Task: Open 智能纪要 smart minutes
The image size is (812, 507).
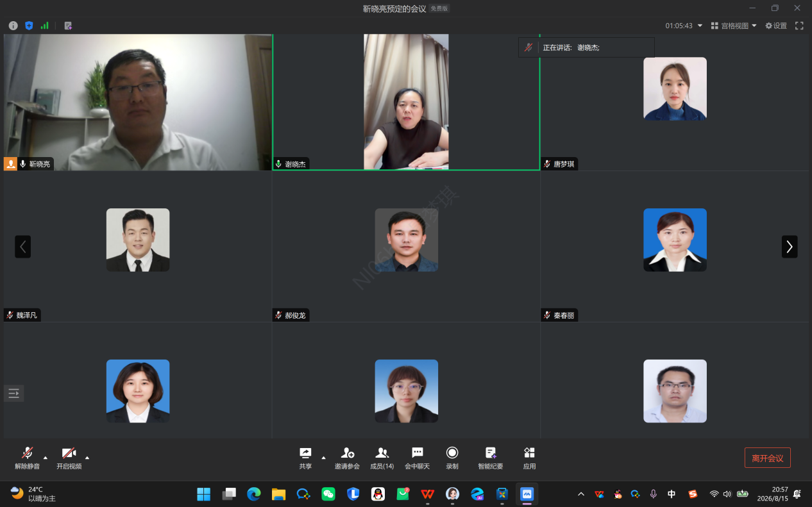Action: click(x=491, y=458)
